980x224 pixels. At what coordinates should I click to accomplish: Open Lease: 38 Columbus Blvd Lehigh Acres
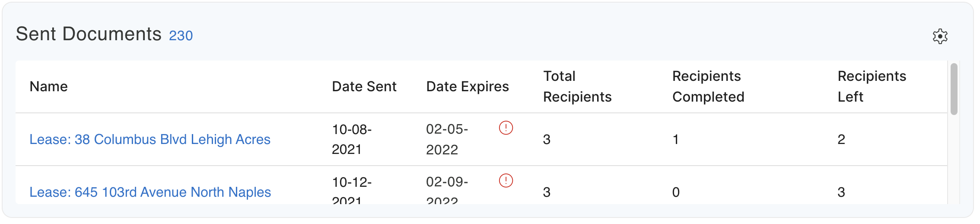150,139
